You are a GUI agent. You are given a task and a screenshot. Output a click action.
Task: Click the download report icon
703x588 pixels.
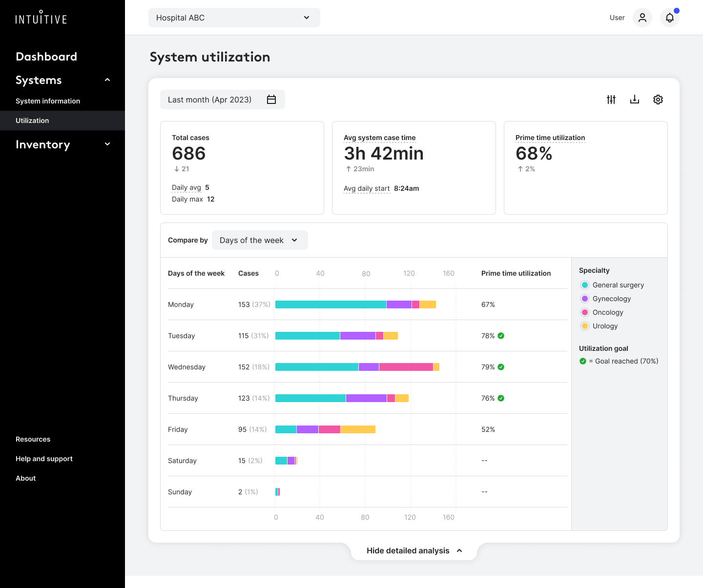[635, 100]
